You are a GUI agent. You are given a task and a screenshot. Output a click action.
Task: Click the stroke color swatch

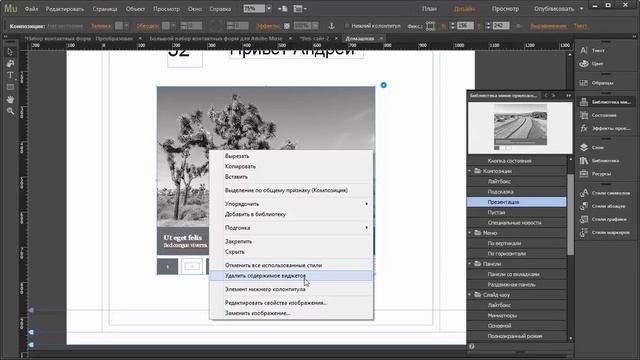click(x=166, y=26)
